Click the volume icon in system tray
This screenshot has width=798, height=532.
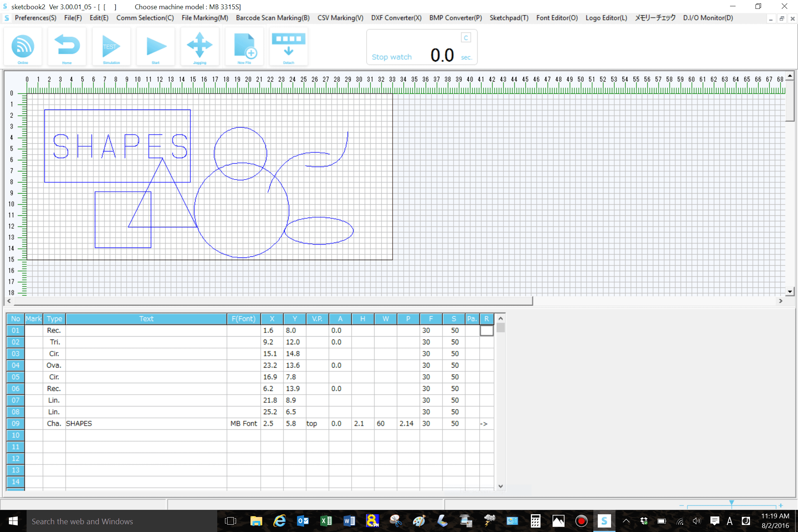697,521
